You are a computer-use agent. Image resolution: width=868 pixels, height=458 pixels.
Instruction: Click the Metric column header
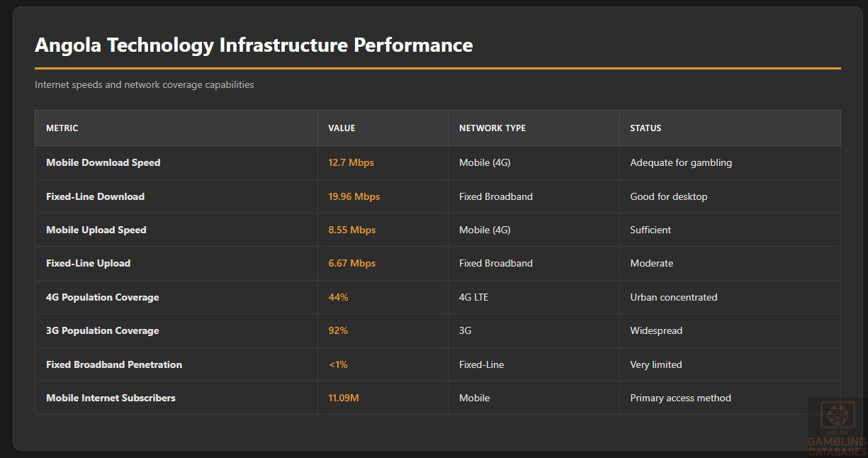pyautogui.click(x=62, y=128)
